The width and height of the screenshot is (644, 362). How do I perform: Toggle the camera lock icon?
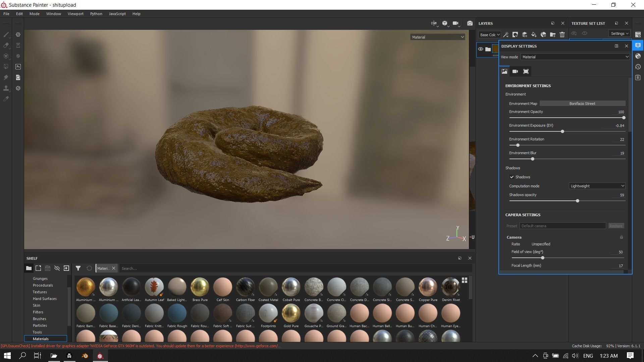click(621, 237)
